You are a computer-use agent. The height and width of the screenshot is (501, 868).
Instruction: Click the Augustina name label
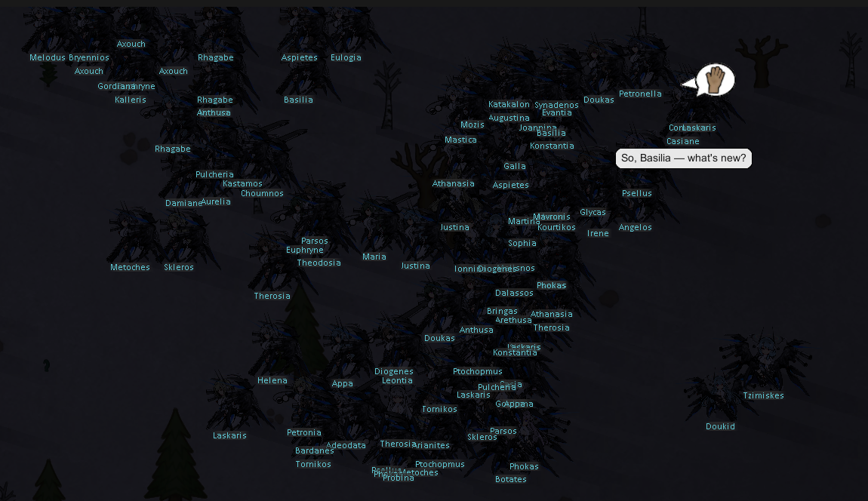pyautogui.click(x=509, y=118)
